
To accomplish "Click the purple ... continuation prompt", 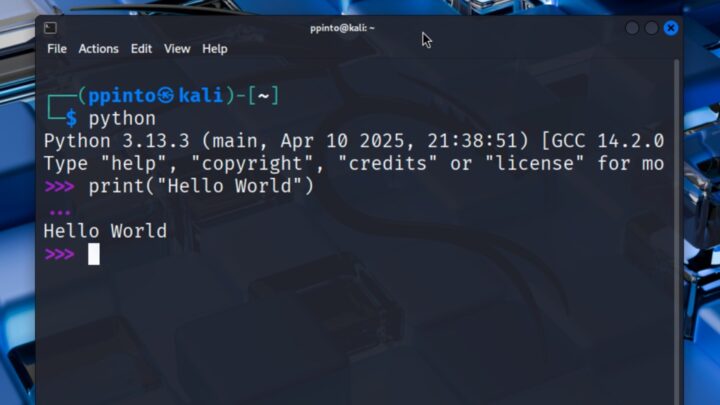I will (60, 213).
